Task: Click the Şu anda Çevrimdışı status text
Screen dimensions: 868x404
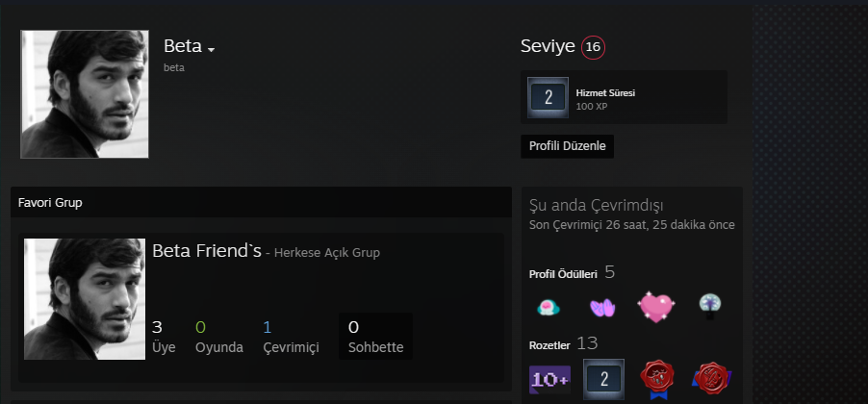Action: [597, 206]
